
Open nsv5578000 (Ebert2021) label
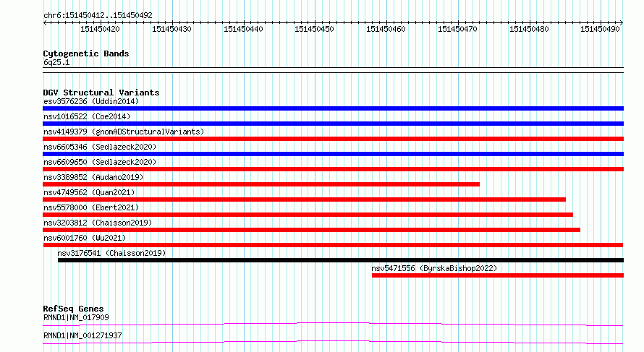(x=91, y=207)
